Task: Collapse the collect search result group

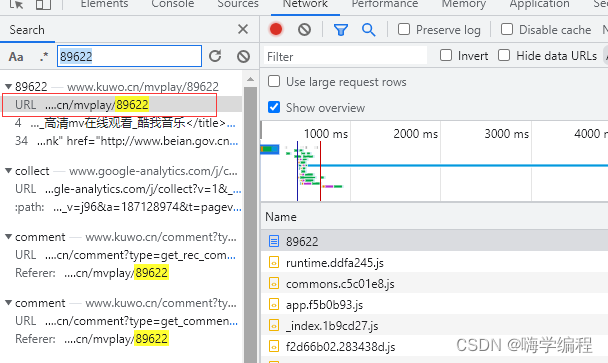Action: pos(8,171)
